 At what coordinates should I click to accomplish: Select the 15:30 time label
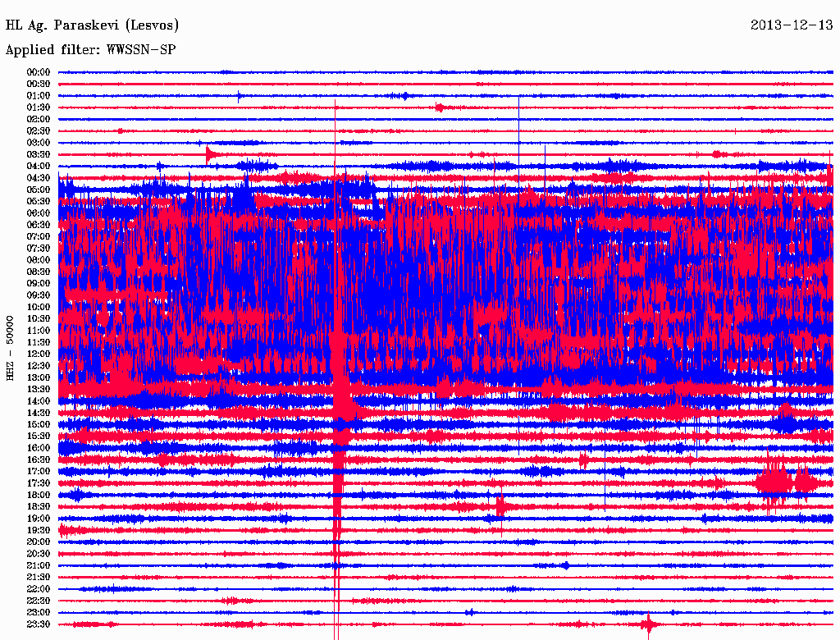[39, 437]
